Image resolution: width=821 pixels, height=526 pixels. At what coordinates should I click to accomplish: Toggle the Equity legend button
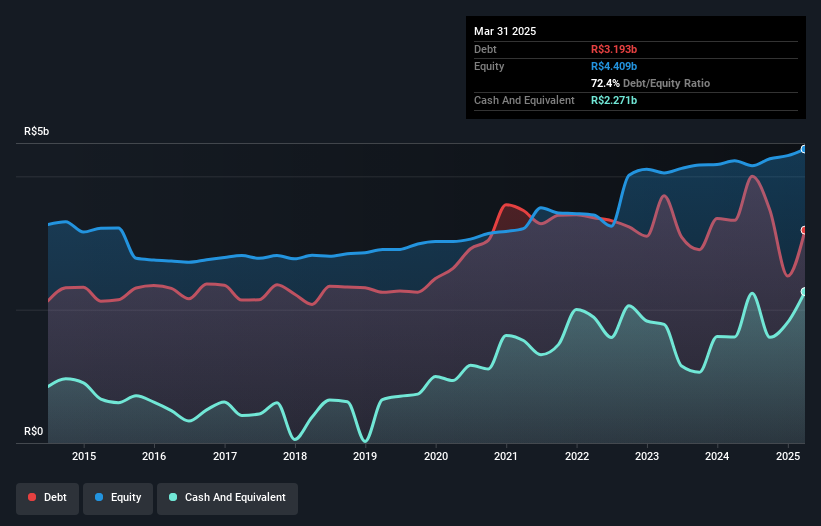[118, 498]
